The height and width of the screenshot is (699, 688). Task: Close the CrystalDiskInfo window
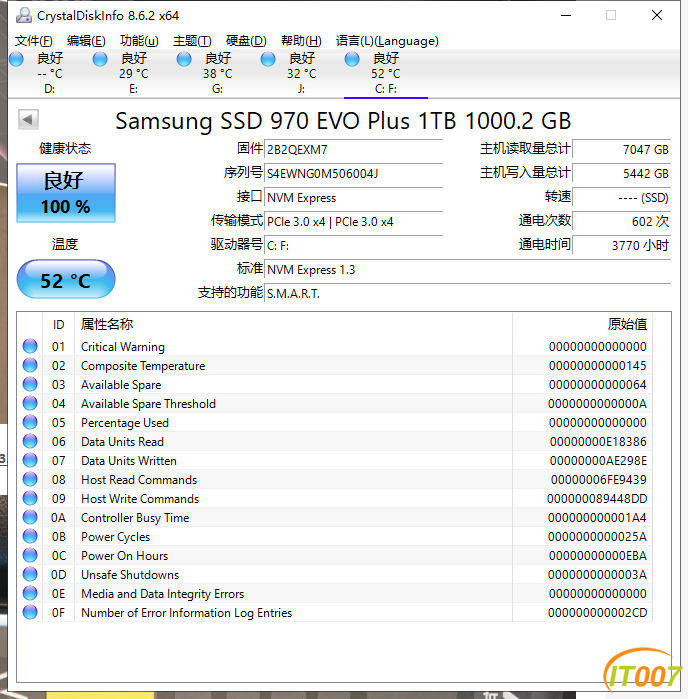657,16
